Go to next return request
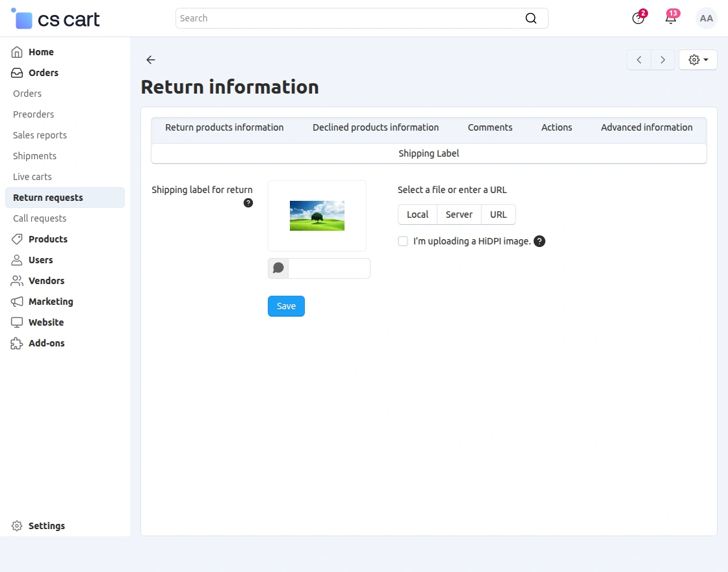Image resolution: width=728 pixels, height=572 pixels. (662, 60)
